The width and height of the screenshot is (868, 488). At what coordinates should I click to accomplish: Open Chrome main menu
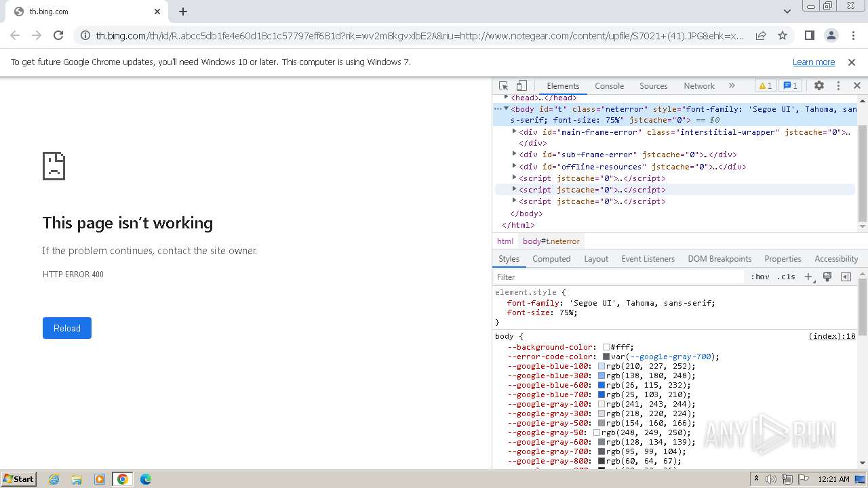852,35
